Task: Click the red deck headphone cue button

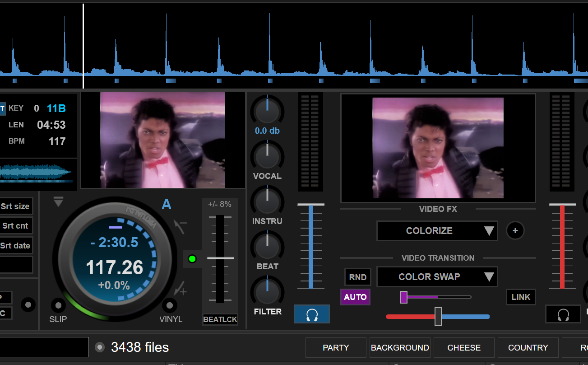Action: 563,314
